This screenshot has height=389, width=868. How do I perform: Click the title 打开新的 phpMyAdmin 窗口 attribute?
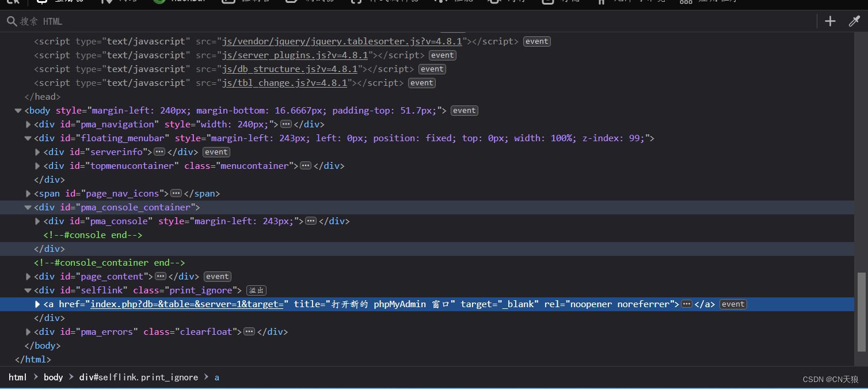click(375, 304)
